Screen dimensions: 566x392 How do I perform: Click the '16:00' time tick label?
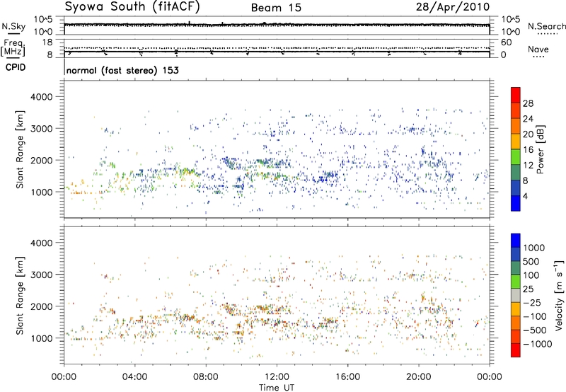347,377
